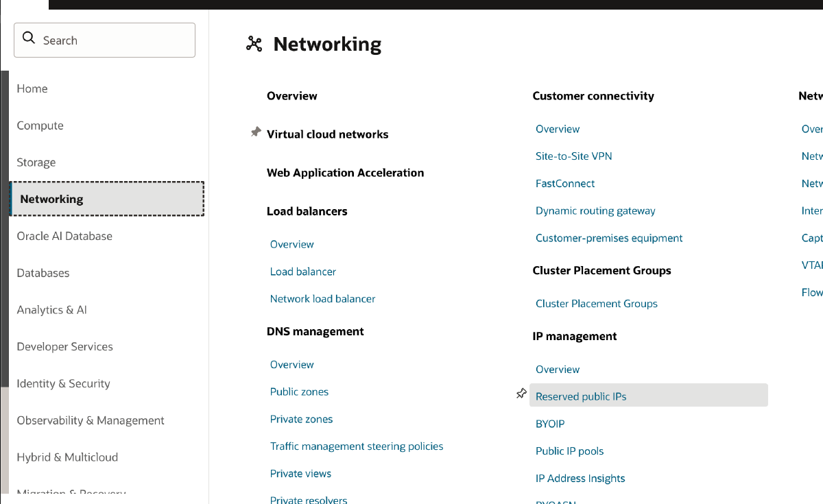Open Private zones

tap(302, 419)
